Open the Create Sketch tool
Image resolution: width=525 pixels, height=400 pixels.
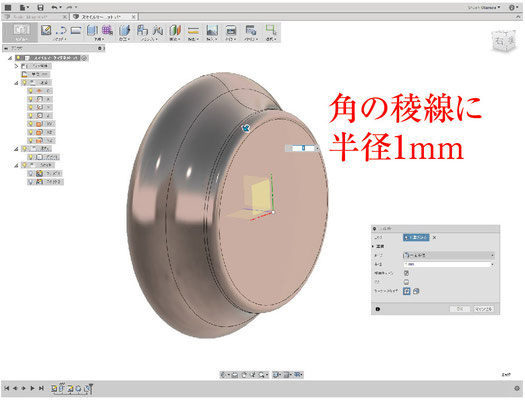point(46,30)
